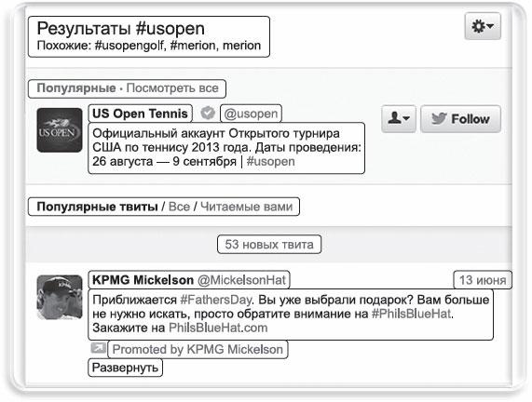Select the "Популярные твиты" tab
The image size is (532, 402).
click(97, 207)
